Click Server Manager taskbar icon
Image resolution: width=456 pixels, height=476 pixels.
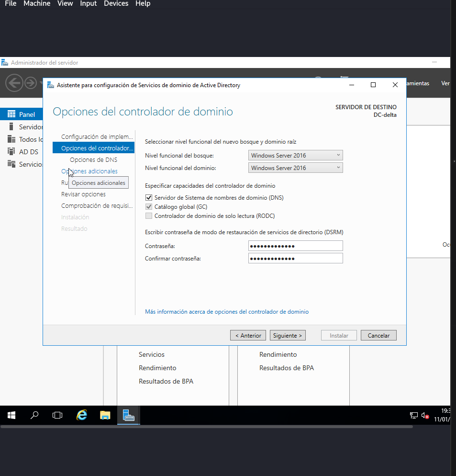(x=128, y=415)
